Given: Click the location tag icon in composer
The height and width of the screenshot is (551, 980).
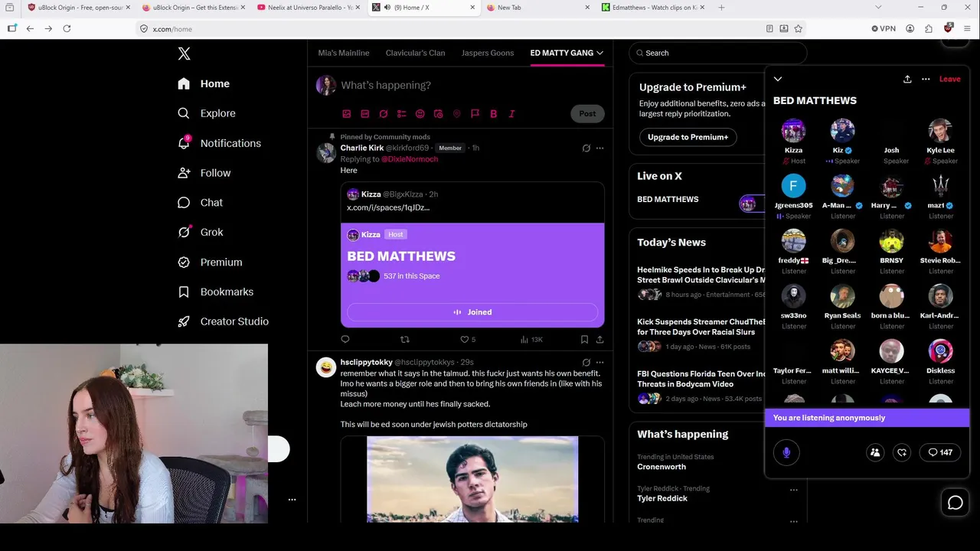Looking at the screenshot, I should (456, 114).
